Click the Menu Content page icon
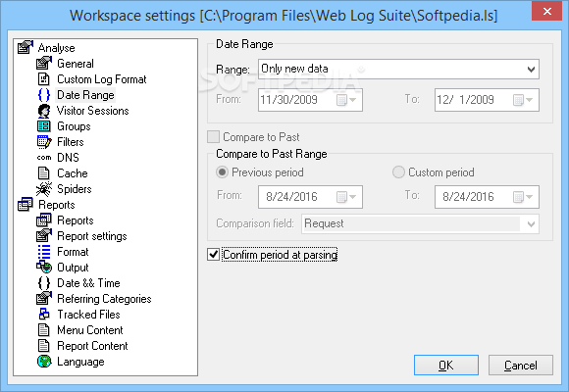The width and height of the screenshot is (569, 392). (x=44, y=330)
